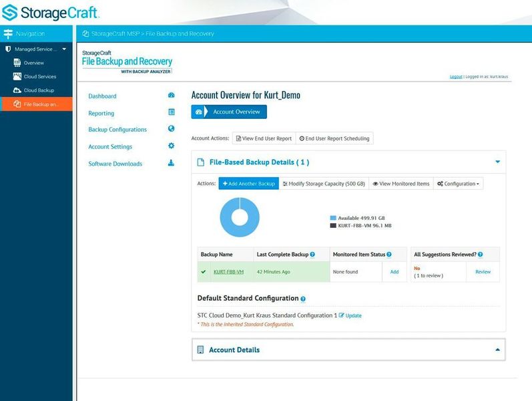
Task: Click View Monitored Items button
Action: (401, 184)
